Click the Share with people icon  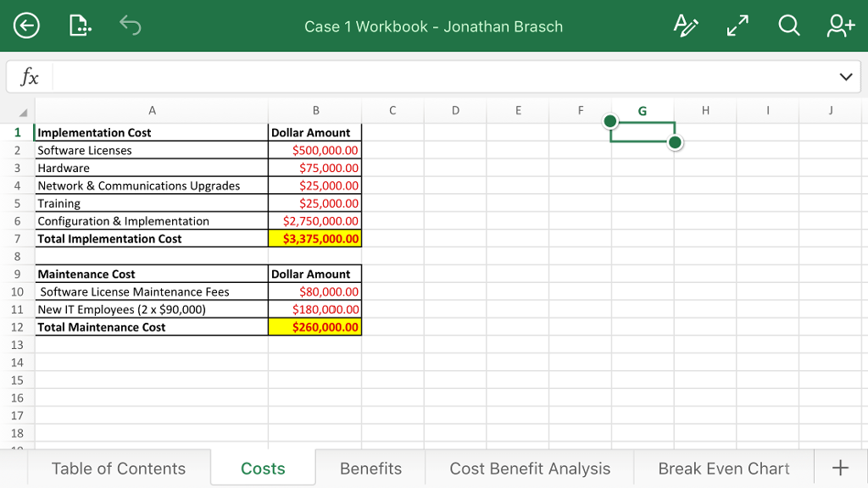pos(839,25)
